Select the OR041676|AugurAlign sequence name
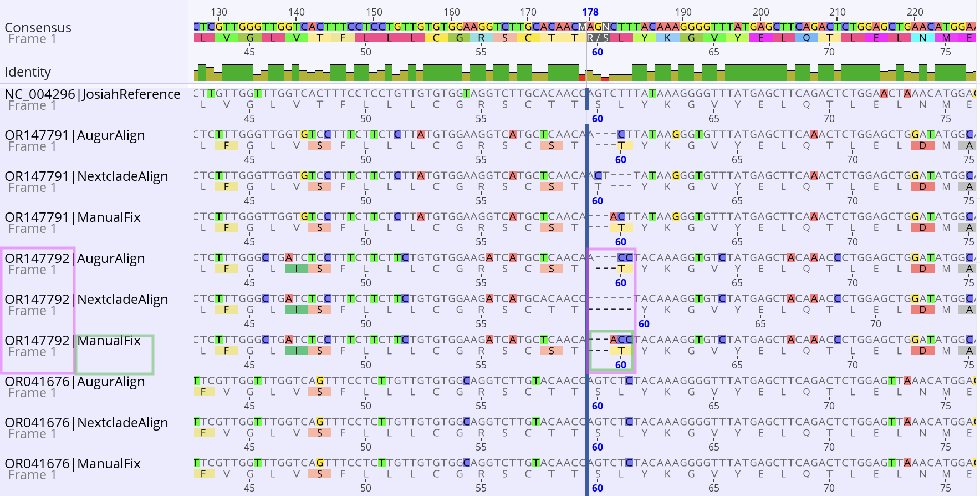This screenshot has height=496, width=980. pos(75,382)
